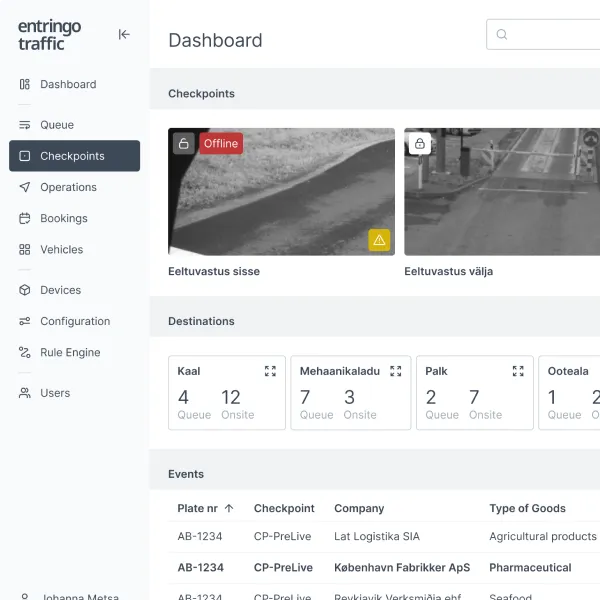Sort events by Plate nr arrow

click(229, 508)
